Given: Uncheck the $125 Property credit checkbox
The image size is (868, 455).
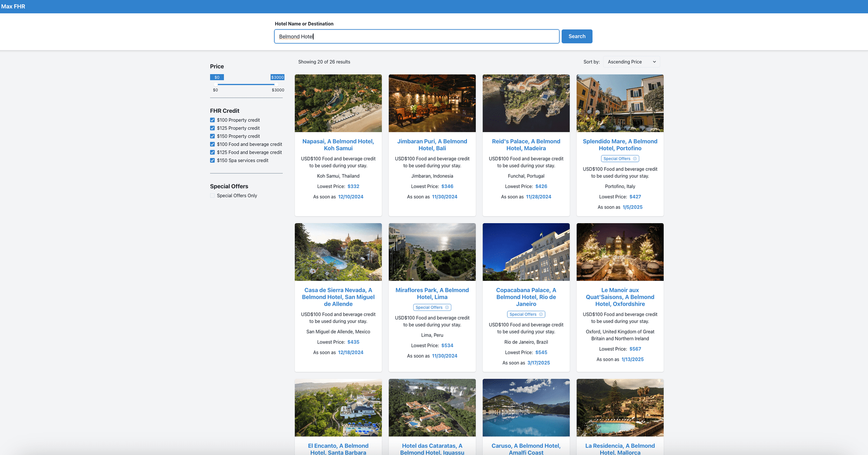Looking at the screenshot, I should pyautogui.click(x=213, y=129).
